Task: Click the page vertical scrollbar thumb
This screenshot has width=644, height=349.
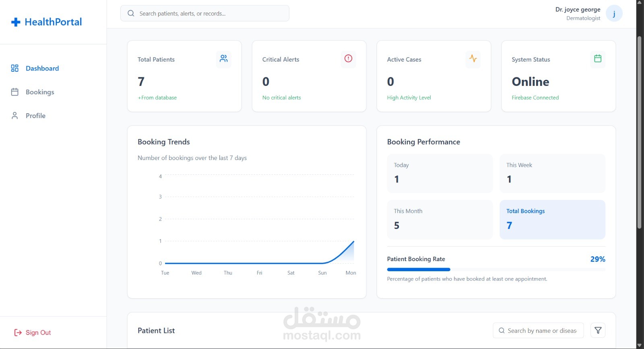Action: pyautogui.click(x=639, y=133)
